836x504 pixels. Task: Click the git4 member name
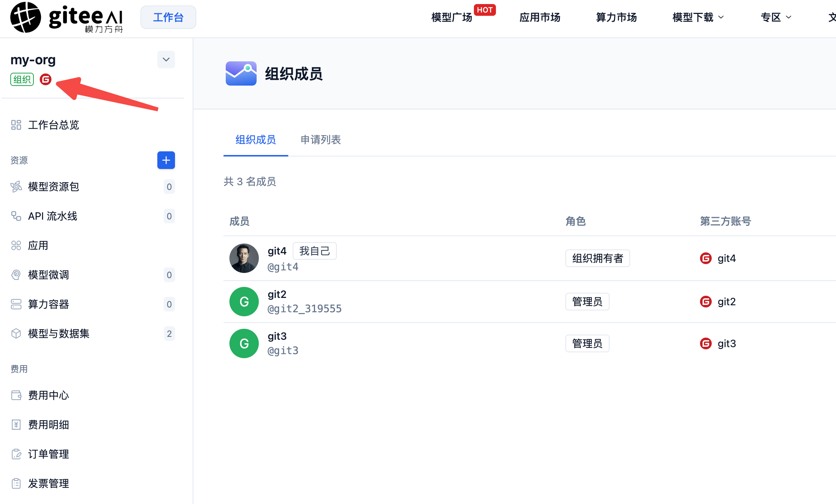277,251
